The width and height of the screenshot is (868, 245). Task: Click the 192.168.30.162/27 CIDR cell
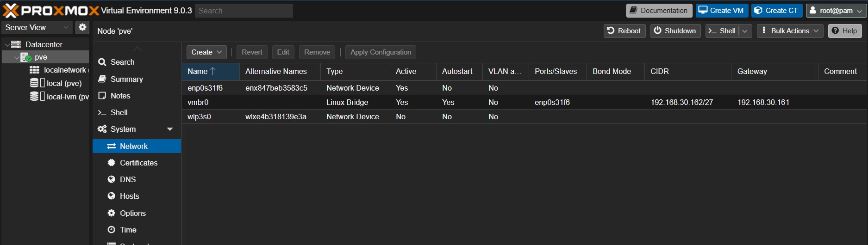[681, 102]
